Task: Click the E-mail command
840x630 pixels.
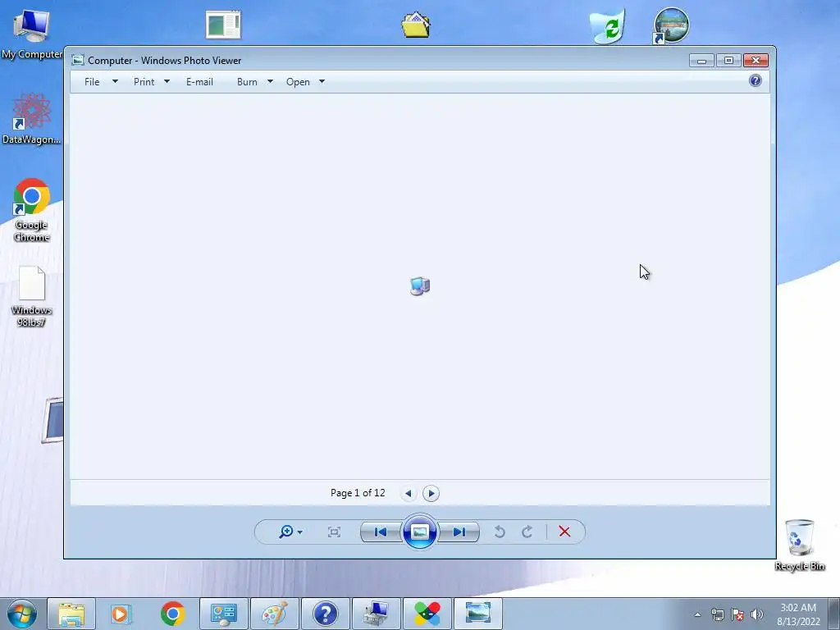Action: pos(200,82)
